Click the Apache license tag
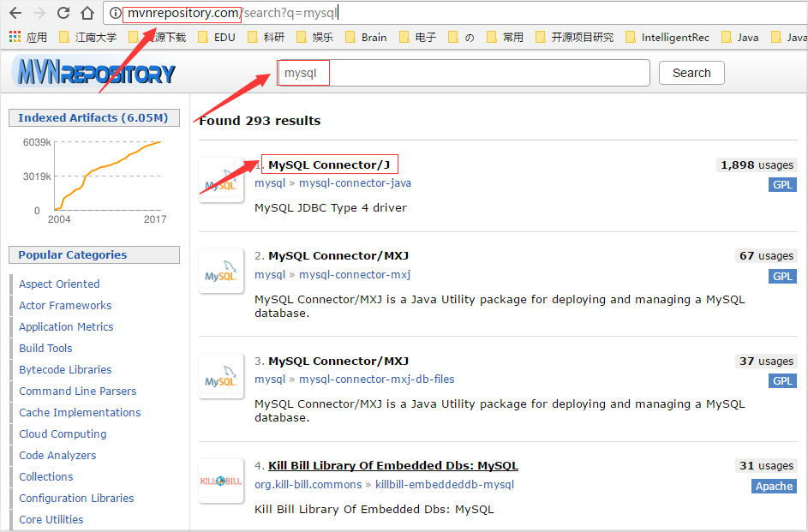Screen dimensions: 808x532 coord(774,486)
